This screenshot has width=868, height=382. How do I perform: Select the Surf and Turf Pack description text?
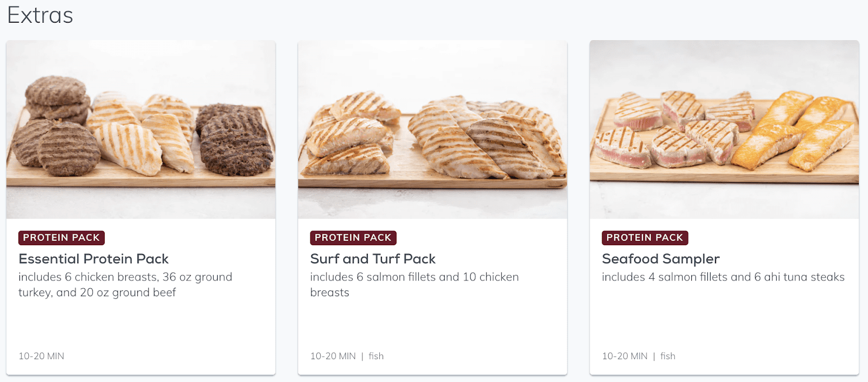click(x=414, y=285)
